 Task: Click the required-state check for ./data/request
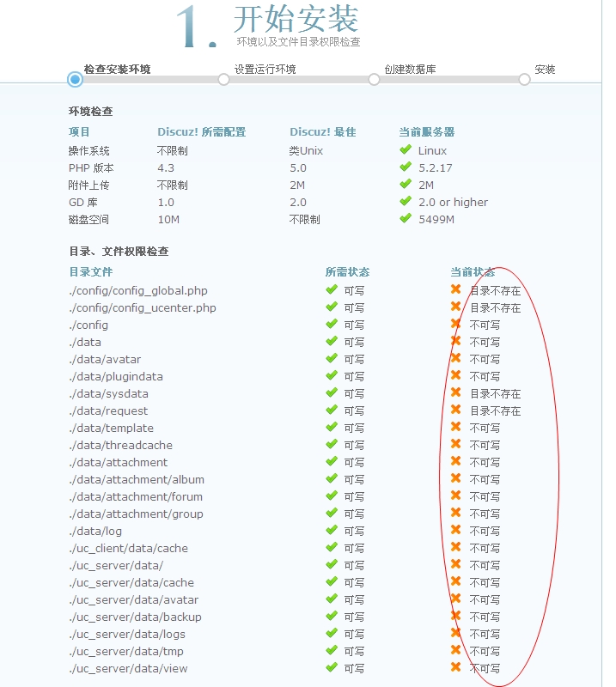coord(332,410)
